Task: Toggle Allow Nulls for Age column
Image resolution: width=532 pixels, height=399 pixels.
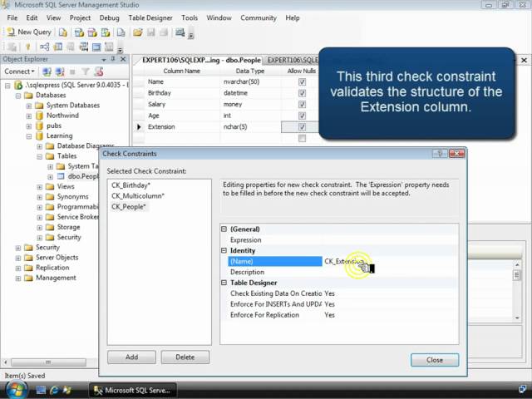Action: [302, 116]
